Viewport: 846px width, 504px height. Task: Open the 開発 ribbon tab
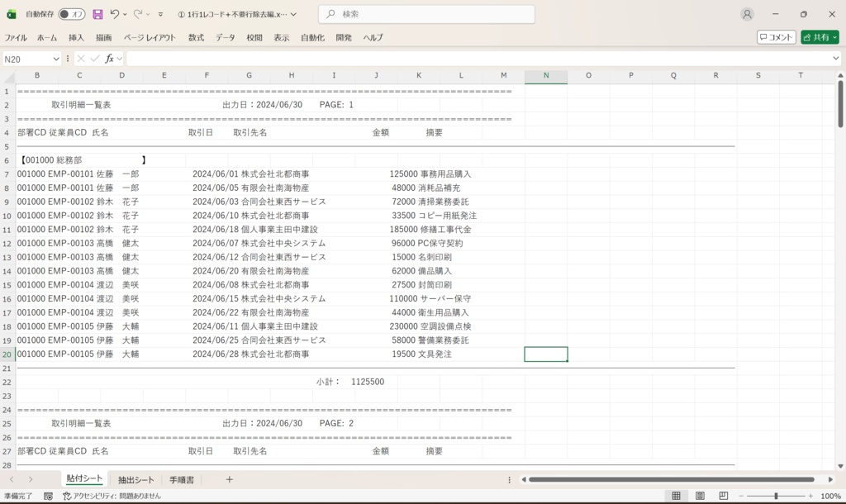coord(344,38)
